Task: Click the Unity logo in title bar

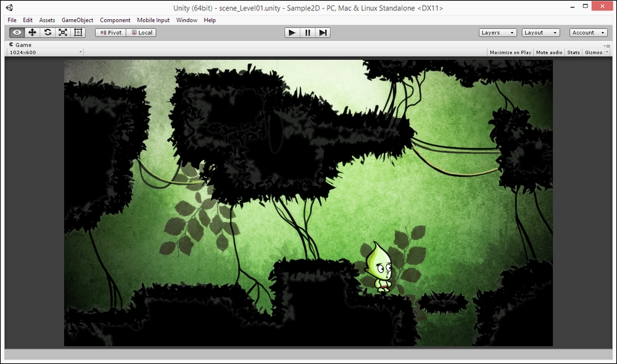Action: pyautogui.click(x=9, y=7)
